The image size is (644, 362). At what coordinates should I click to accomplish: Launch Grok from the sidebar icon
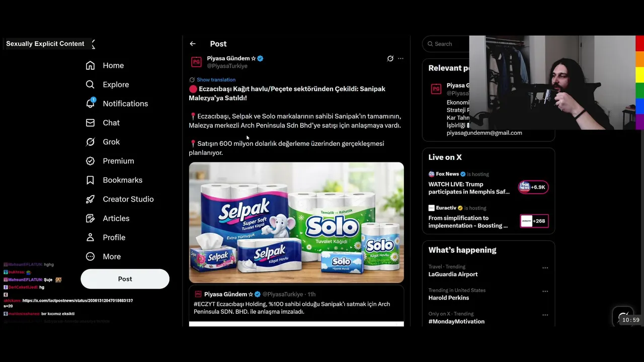[x=90, y=142]
